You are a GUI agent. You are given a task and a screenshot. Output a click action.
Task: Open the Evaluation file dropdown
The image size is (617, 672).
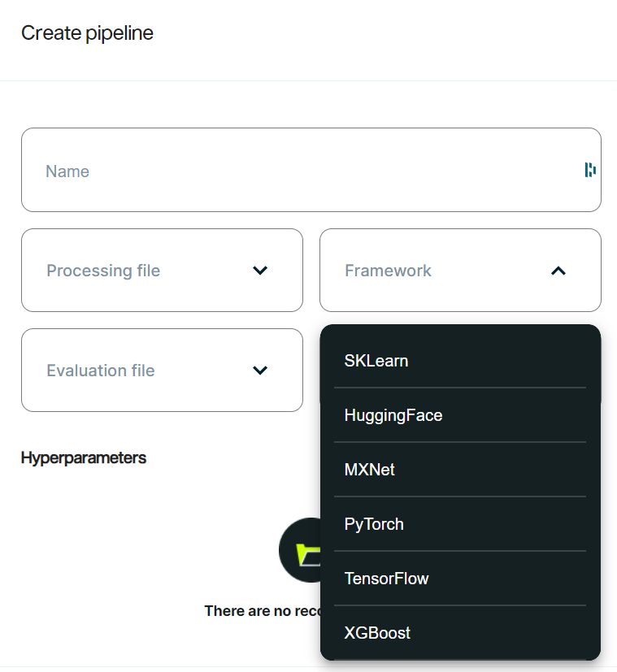(x=162, y=371)
